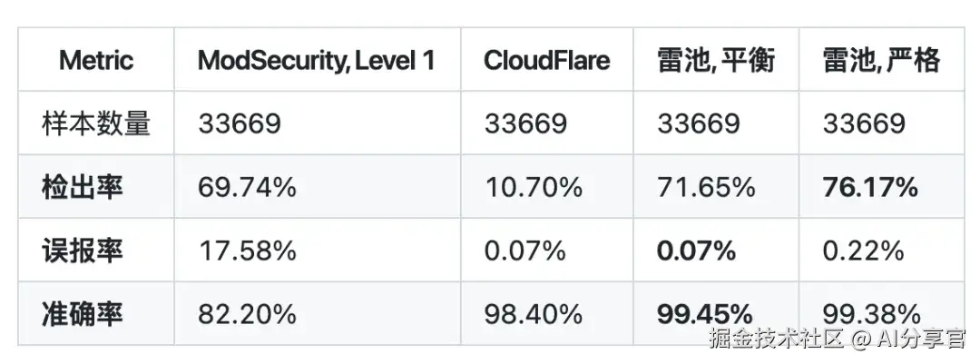Click the CloudFlare column header
This screenshot has height=364, width=980.
point(546,61)
